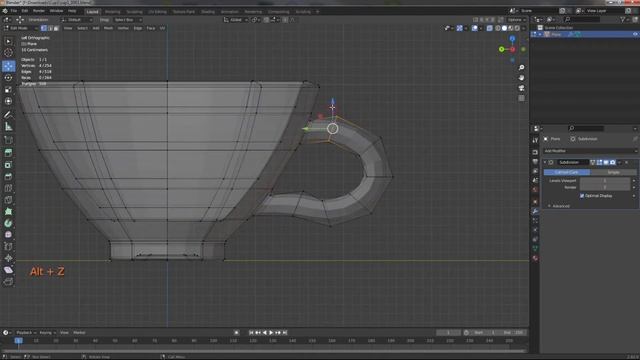Toggle Subdivision modifier edit mode display
The width and height of the screenshot is (640, 360).
point(599,162)
